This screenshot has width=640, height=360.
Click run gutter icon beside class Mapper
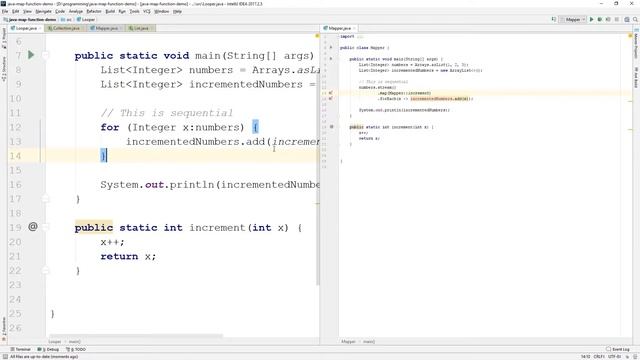click(331, 47)
